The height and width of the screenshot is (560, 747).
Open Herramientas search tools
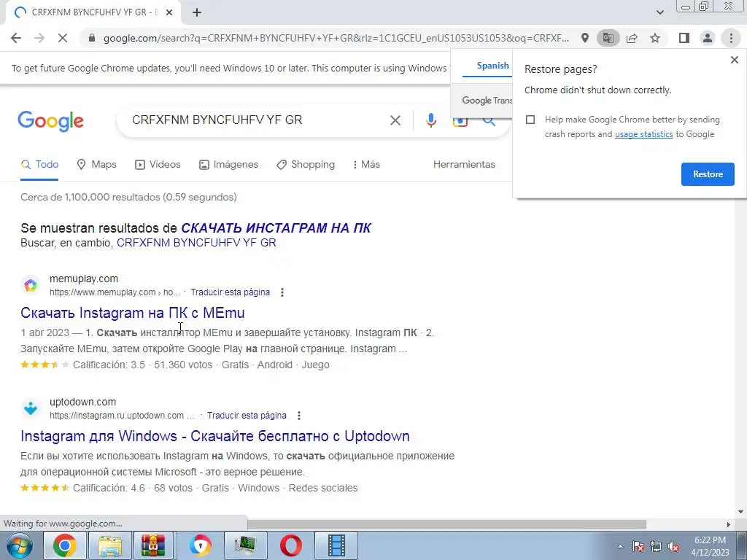point(464,165)
